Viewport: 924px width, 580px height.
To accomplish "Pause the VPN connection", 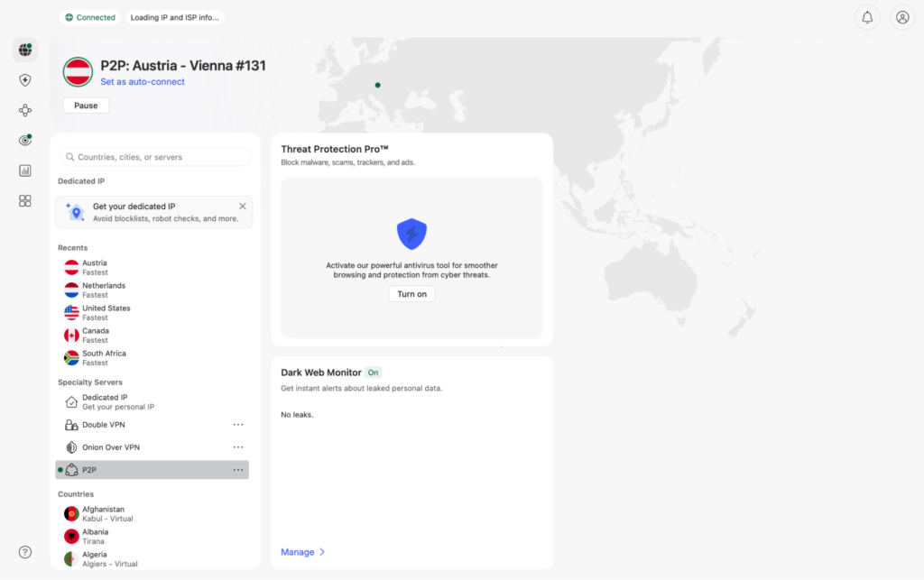I will click(86, 106).
